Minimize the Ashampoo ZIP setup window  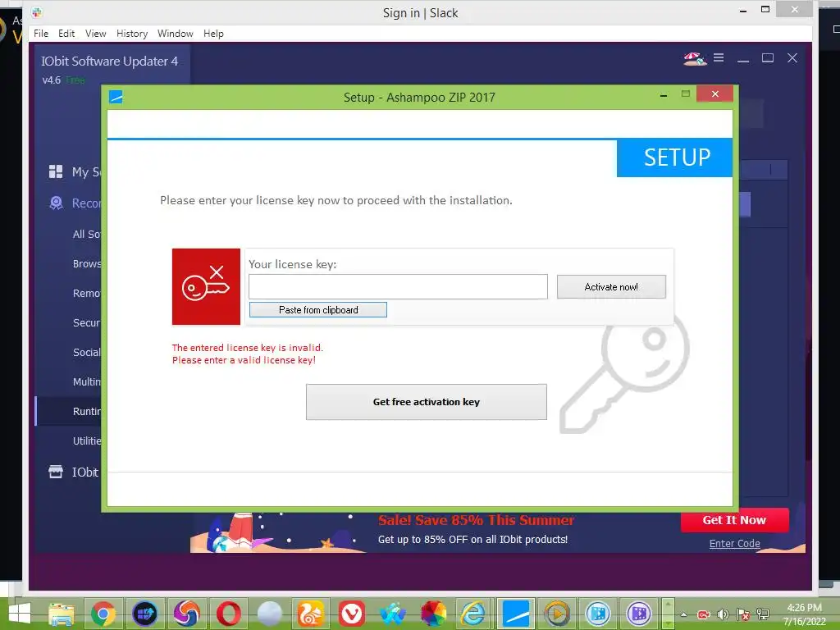(x=664, y=95)
